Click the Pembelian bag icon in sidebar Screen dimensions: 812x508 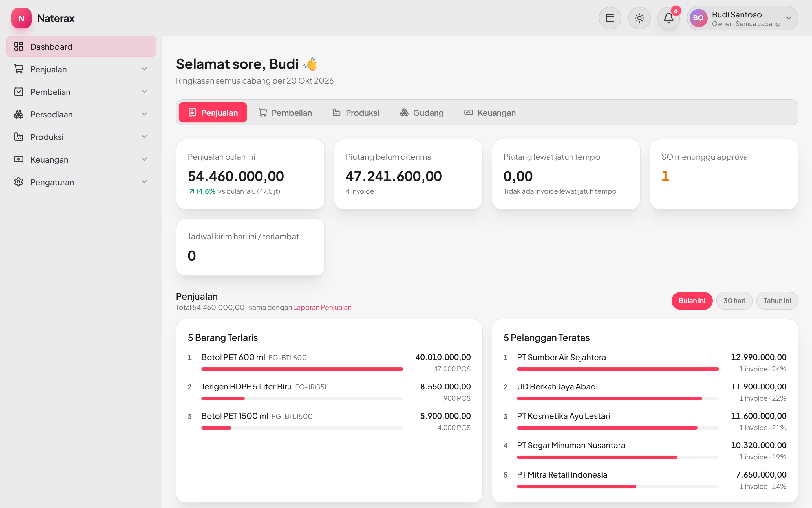[x=18, y=91]
